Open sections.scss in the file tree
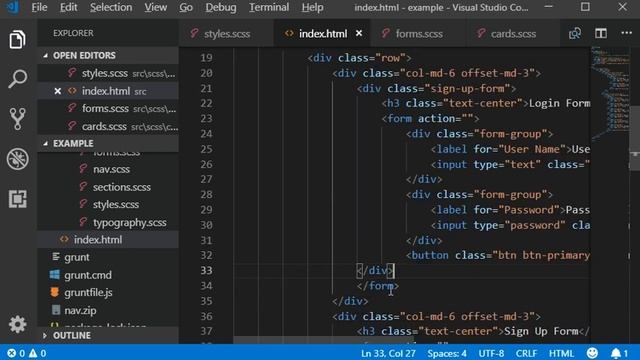This screenshot has height=360, width=640. pyautogui.click(x=108, y=187)
